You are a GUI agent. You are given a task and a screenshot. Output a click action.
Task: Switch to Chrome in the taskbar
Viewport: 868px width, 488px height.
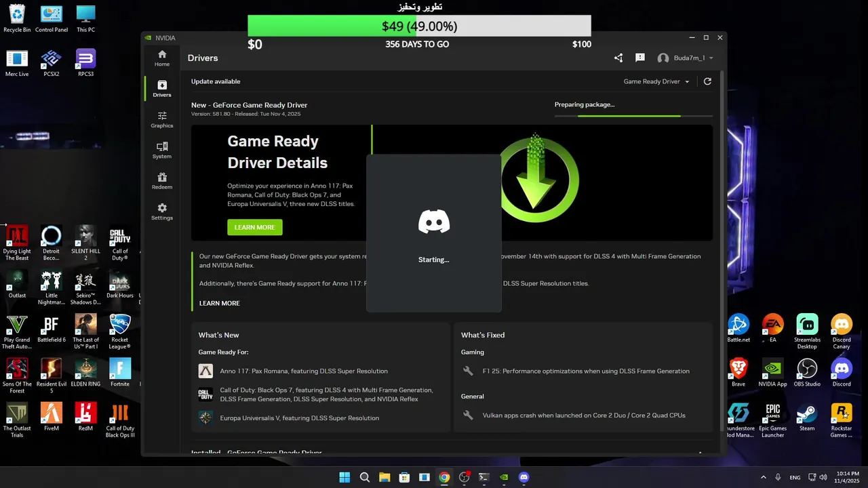pos(444,477)
